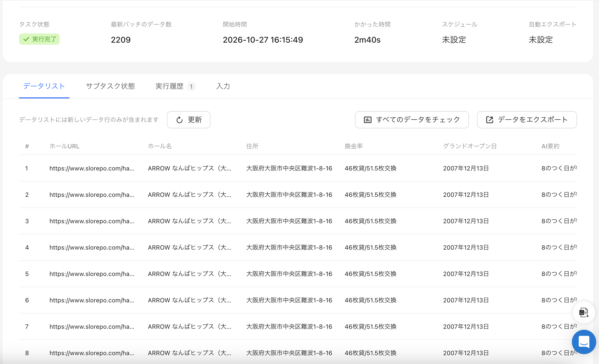The height and width of the screenshot is (364, 599).
Task: Click the elapsed time 2m40s
Action: tap(367, 40)
